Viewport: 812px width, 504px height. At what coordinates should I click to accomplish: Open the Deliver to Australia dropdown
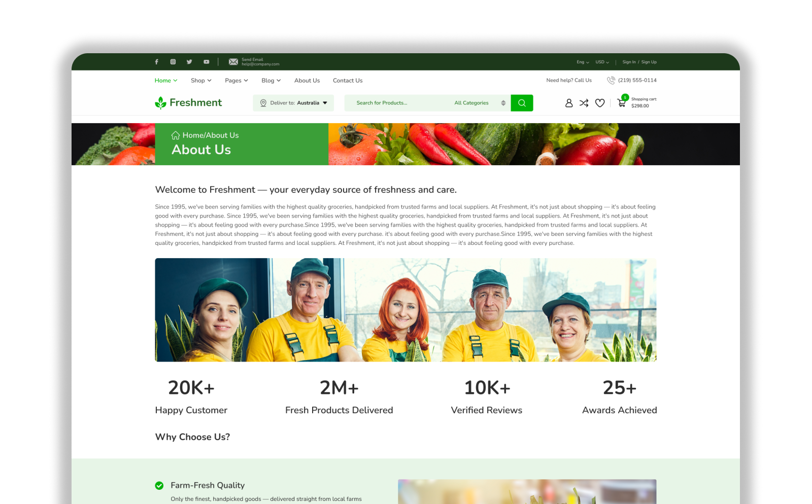pyautogui.click(x=293, y=103)
